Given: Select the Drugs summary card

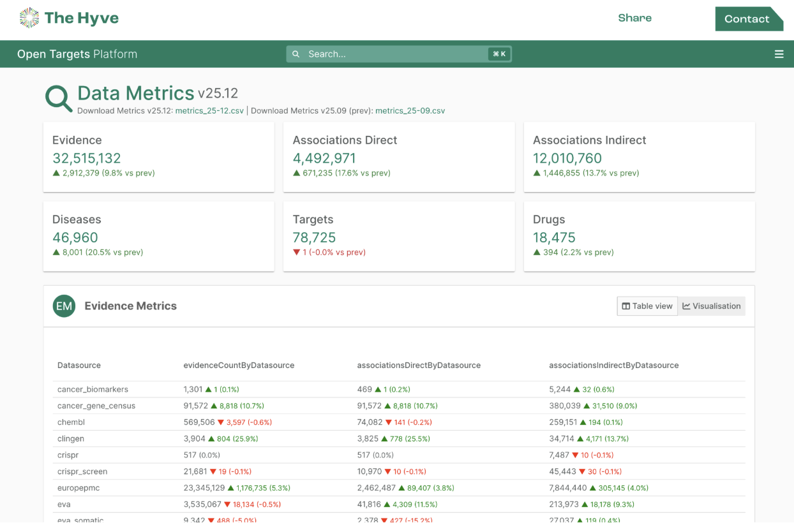Looking at the screenshot, I should click(x=640, y=237).
